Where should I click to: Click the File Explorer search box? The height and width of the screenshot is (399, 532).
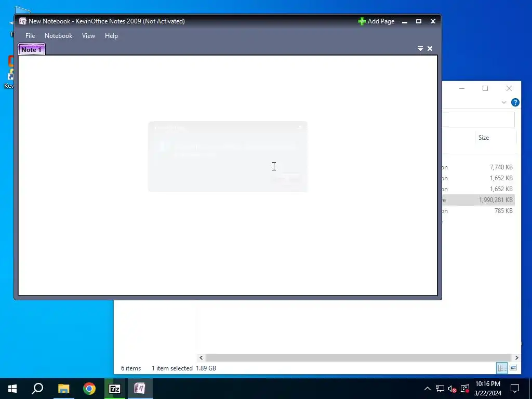[x=478, y=120]
